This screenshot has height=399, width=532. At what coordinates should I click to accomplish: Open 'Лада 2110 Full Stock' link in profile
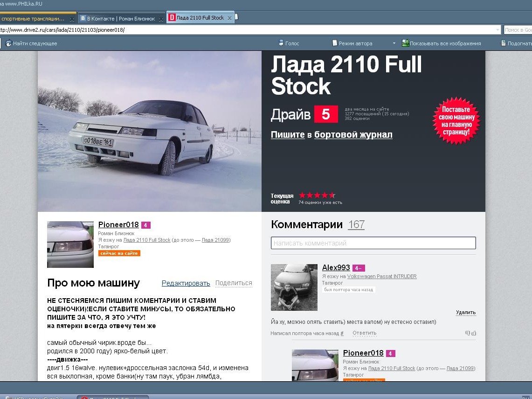(147, 240)
